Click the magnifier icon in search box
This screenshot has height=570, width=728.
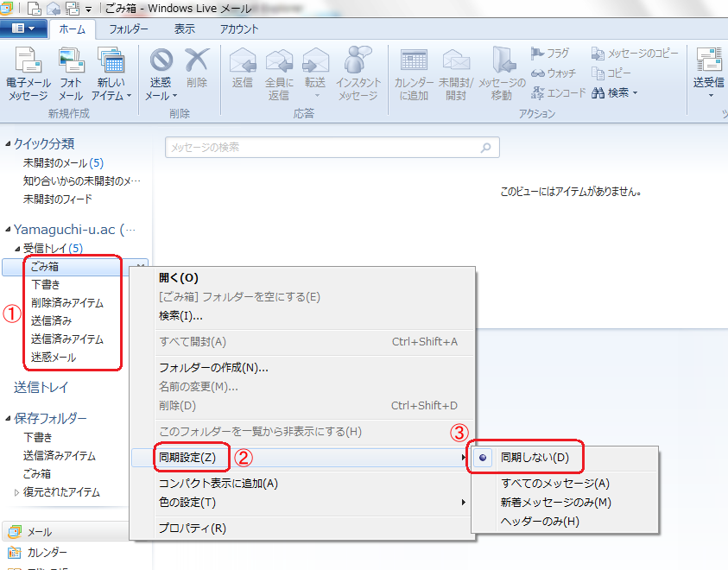(485, 148)
